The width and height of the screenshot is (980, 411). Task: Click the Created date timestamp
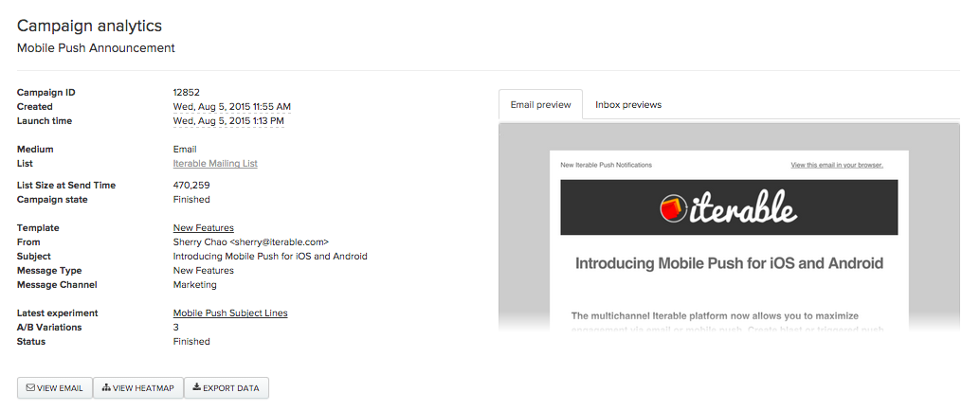tap(232, 107)
